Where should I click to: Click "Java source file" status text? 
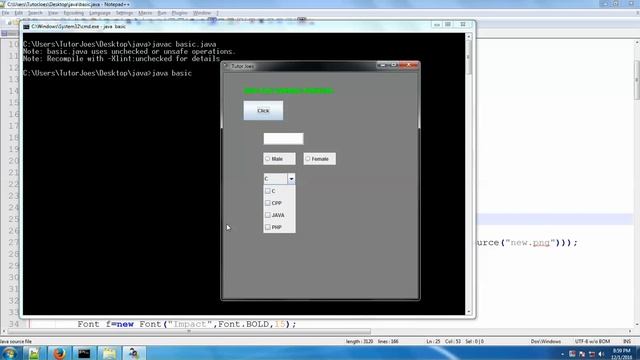(x=16, y=341)
